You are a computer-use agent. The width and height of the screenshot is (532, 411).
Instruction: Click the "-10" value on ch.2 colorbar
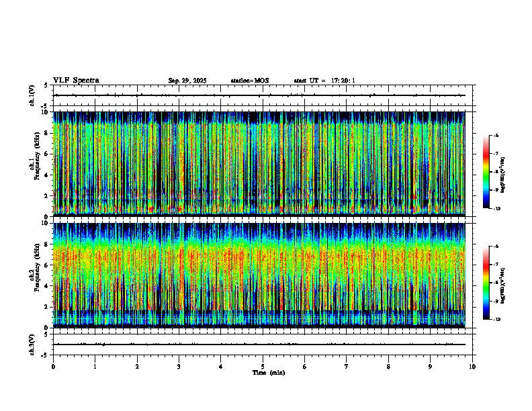[x=496, y=320]
